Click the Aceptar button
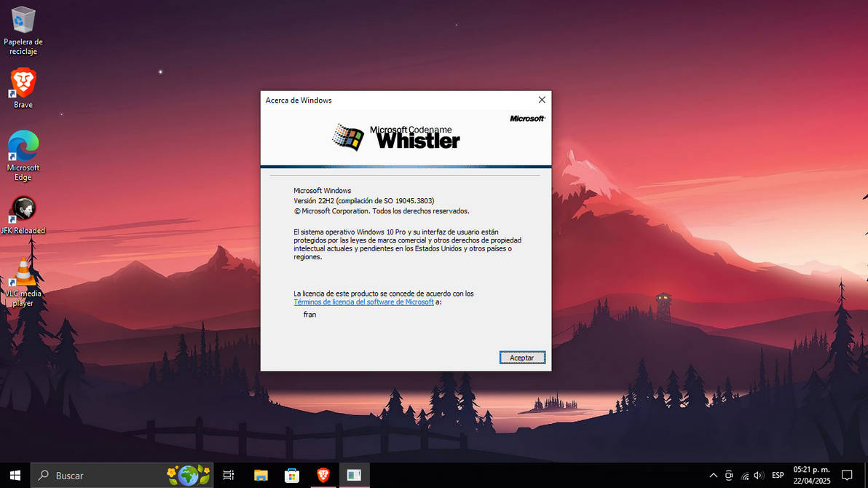This screenshot has height=488, width=868. [x=522, y=358]
